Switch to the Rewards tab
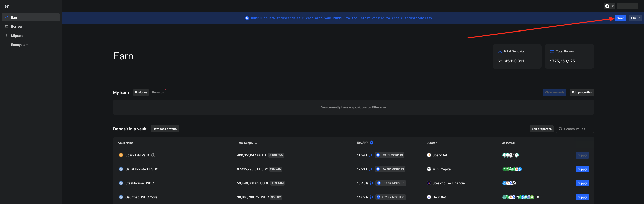 [x=158, y=92]
